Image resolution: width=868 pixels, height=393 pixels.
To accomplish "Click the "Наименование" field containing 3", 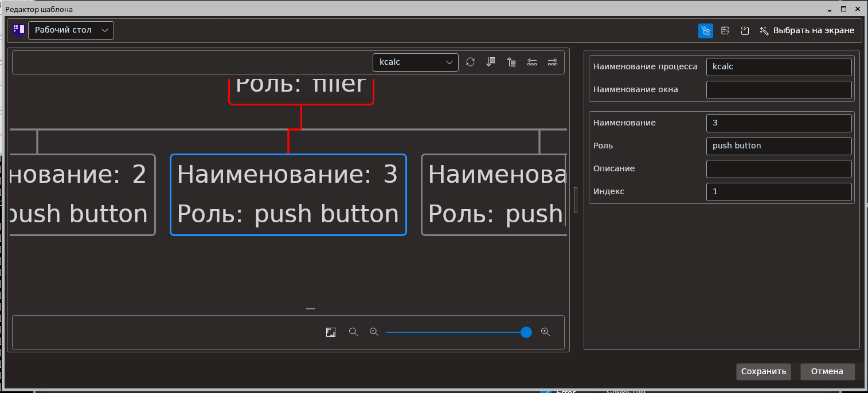I will [779, 123].
